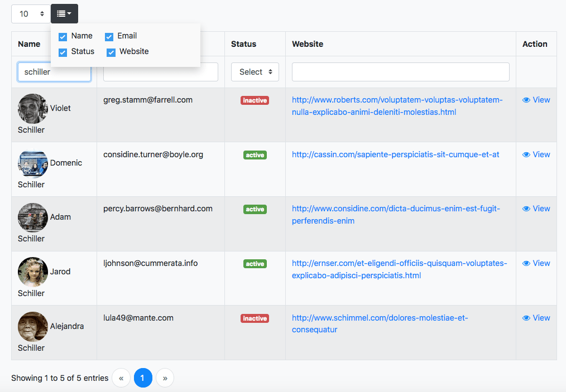Go to the next page with » button
Screen dimensions: 566x392
(165, 378)
